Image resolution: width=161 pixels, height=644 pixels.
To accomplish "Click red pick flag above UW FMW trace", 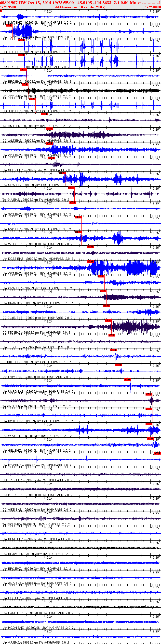I will (x=119, y=365).
